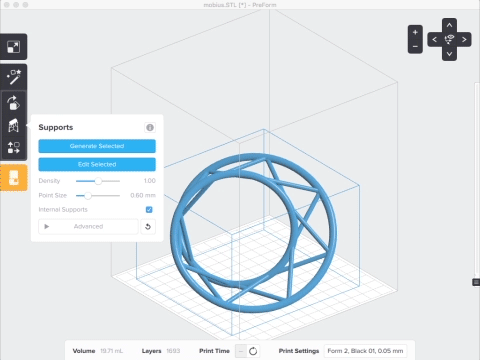Click the orange Print button icon
480x360 pixels.
(x=13, y=177)
